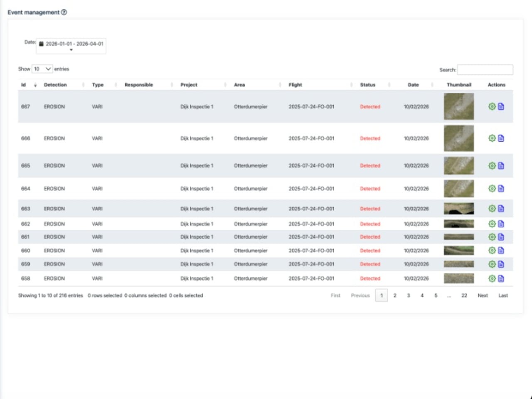Click Otterdumerpier cell in row 665
532x399 pixels.
pos(251,165)
